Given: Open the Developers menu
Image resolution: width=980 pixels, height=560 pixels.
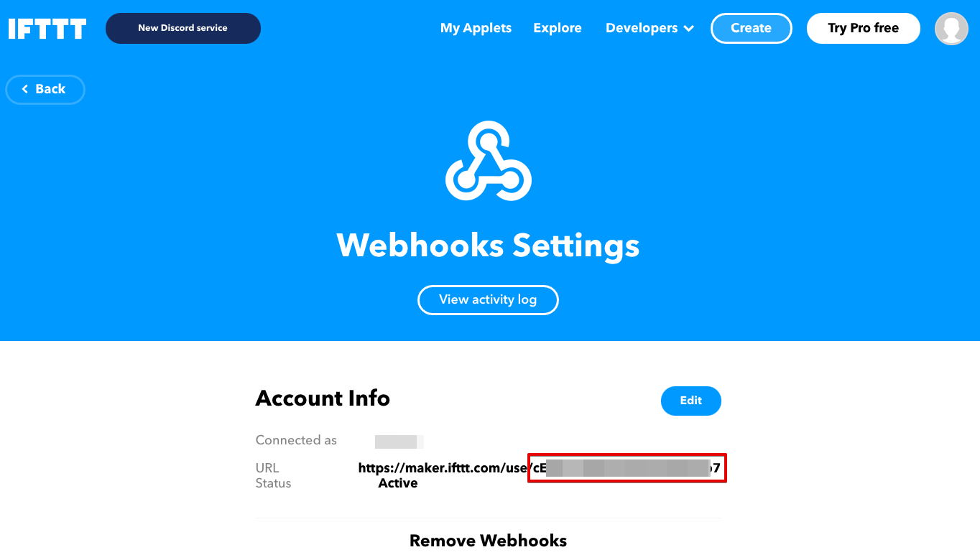Looking at the screenshot, I should 650,28.
